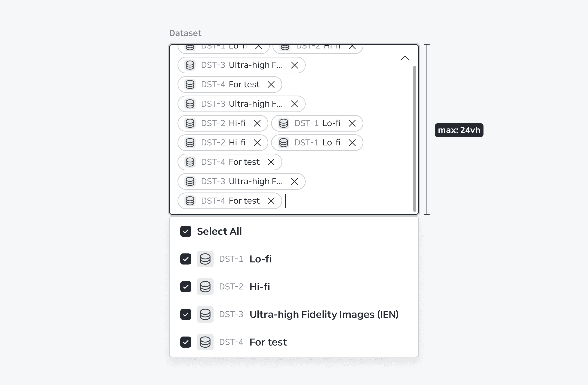Uncheck the DST-3 Ultra-high Fidelity Images checkbox
This screenshot has height=385, width=588.
pos(186,314)
